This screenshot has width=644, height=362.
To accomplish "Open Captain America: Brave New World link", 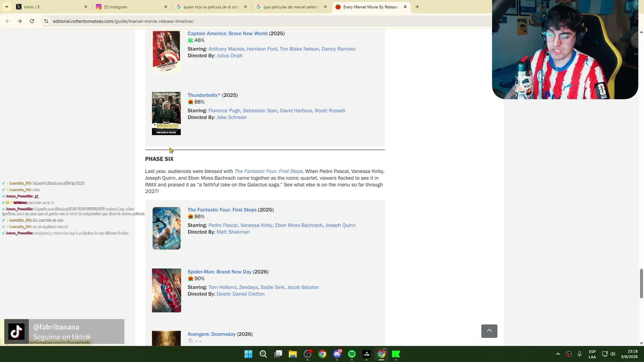I will [227, 34].
